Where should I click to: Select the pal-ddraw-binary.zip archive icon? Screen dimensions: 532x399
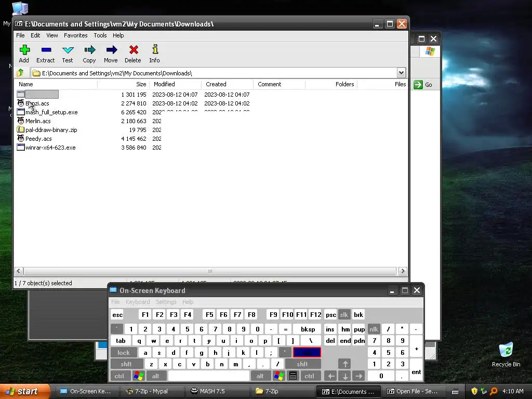coord(21,129)
